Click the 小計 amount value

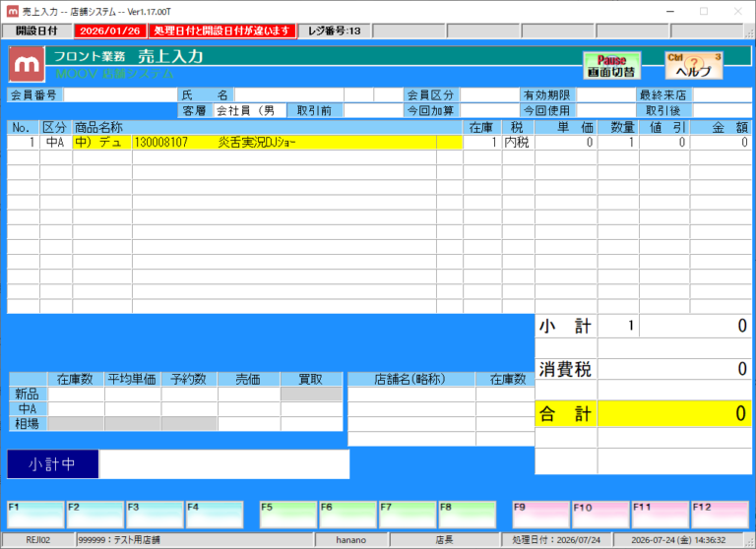click(695, 326)
